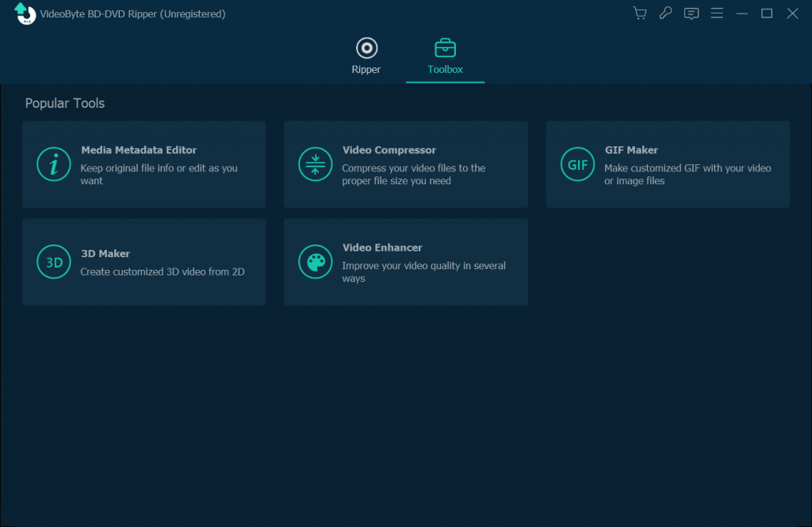The width and height of the screenshot is (812, 527).
Task: Click the VideoByte app logo
Action: pyautogui.click(x=25, y=13)
